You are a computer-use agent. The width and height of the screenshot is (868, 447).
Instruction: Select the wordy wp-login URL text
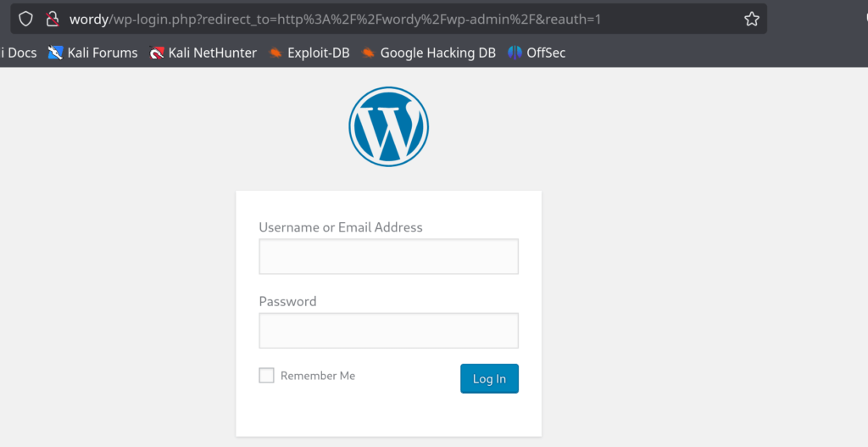pyautogui.click(x=335, y=20)
